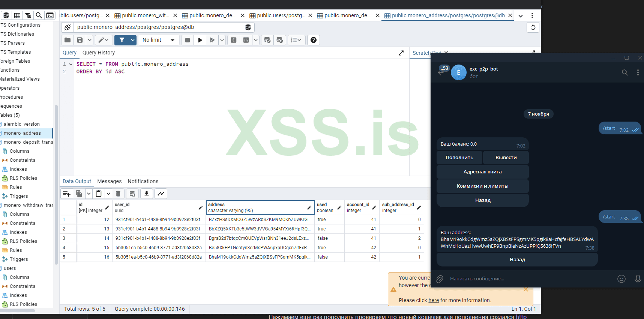644x319 pixels.
Task: Click Коммисии и лимиты button in Telegram
Action: [483, 186]
